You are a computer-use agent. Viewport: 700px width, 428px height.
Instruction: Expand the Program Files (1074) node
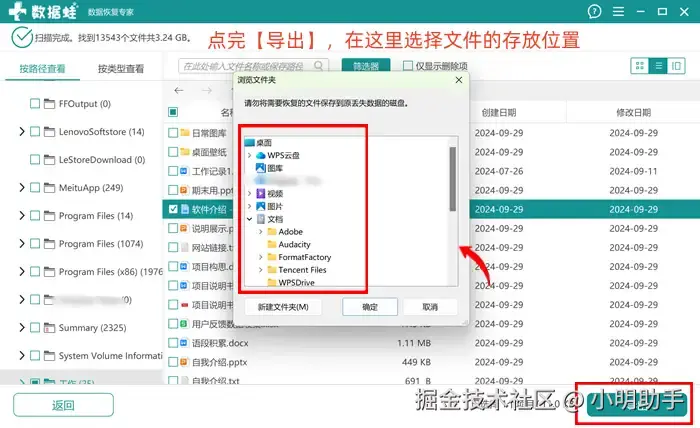tap(21, 244)
